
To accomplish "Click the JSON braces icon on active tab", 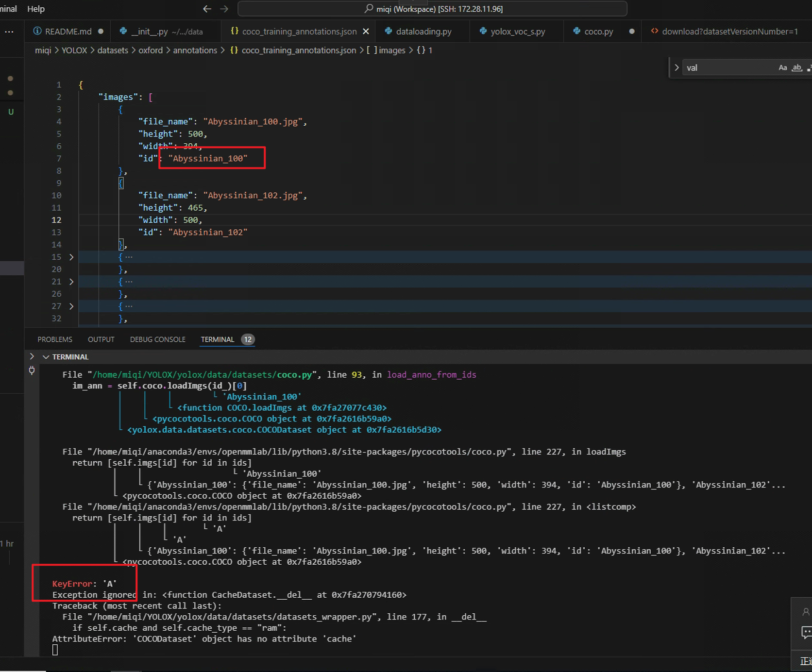I will 235,31.
